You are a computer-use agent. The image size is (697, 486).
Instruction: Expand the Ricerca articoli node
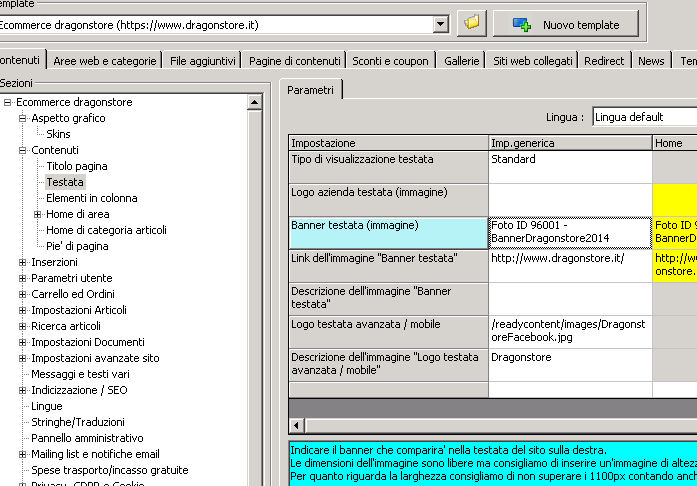click(22, 326)
